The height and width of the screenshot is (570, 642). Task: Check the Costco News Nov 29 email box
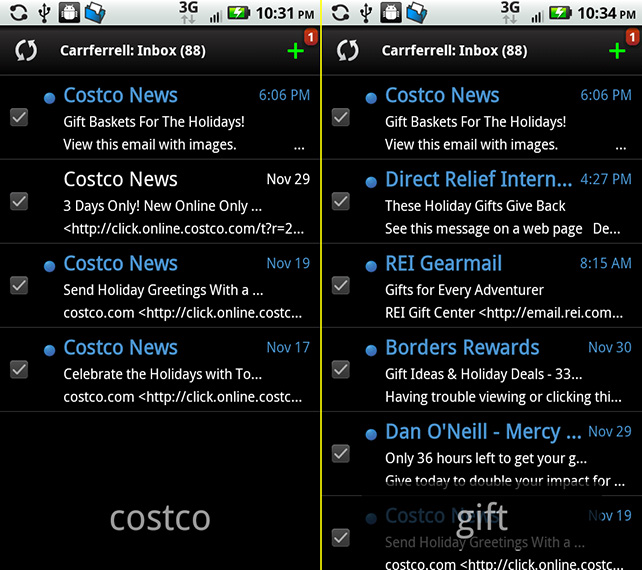pos(19,201)
